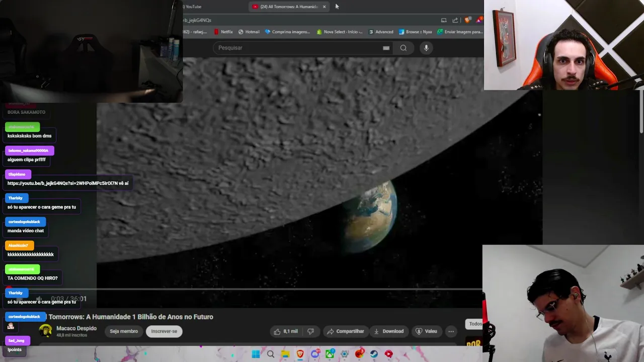This screenshot has width=644, height=362.
Task: Switch to the All Tomorrows browser tab
Action: pyautogui.click(x=289, y=7)
